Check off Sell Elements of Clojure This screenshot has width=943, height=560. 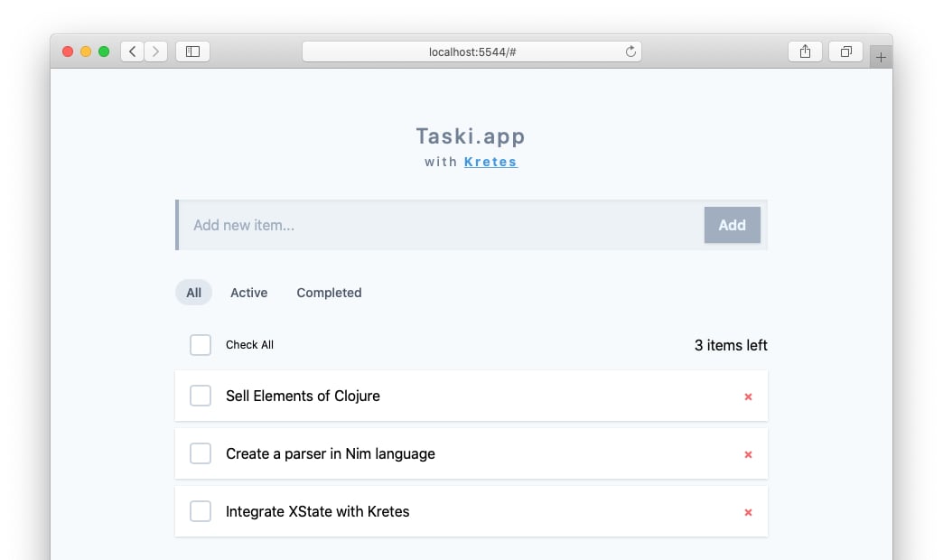201,396
